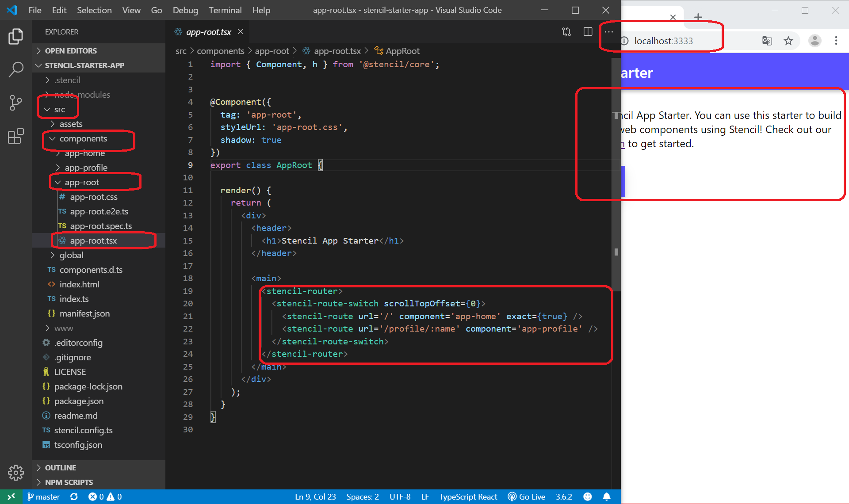The height and width of the screenshot is (504, 849).
Task: Open tsconfig.json file
Action: pyautogui.click(x=99, y=445)
